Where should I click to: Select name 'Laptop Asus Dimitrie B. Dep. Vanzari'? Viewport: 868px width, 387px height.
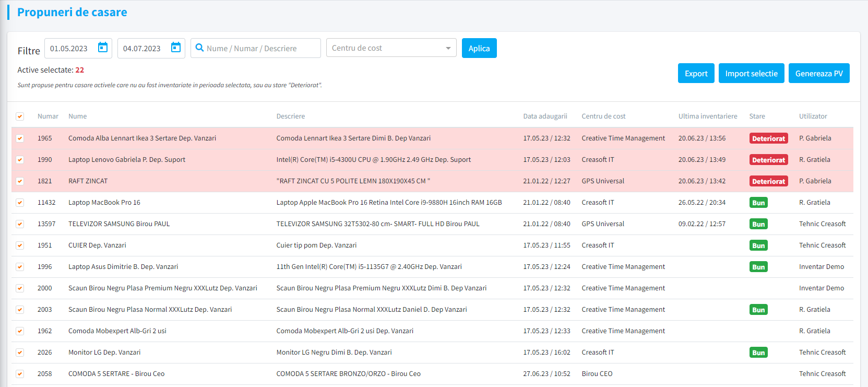coord(123,267)
